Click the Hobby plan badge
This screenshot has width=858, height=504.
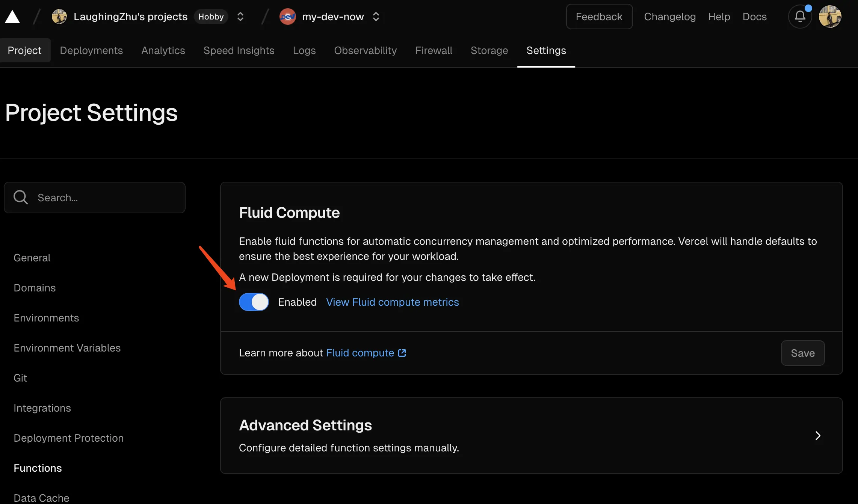(211, 17)
